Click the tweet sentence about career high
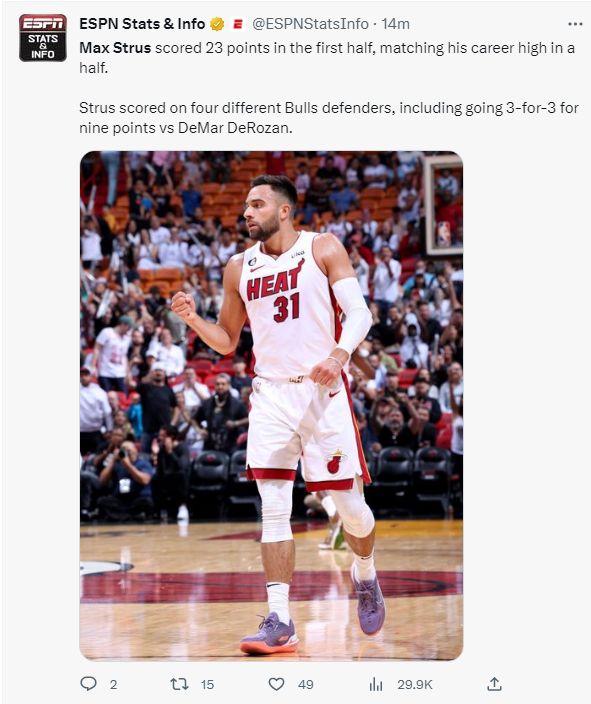Viewport: 591px width, 704px height. 327,58
